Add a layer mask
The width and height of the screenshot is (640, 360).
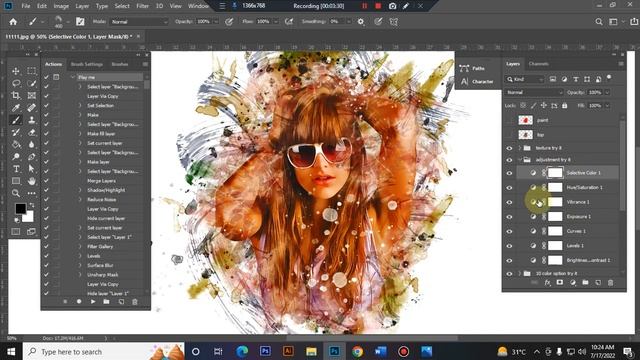pyautogui.click(x=560, y=282)
